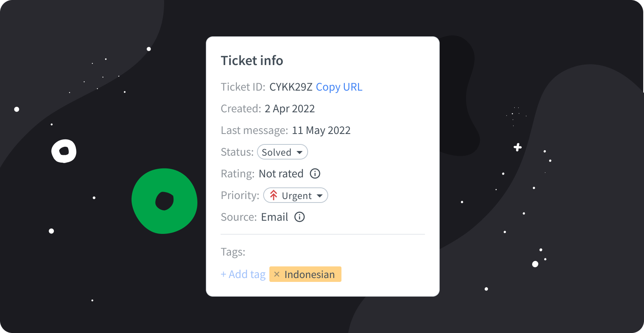Click the Email source text
The image size is (644, 333).
tap(274, 217)
